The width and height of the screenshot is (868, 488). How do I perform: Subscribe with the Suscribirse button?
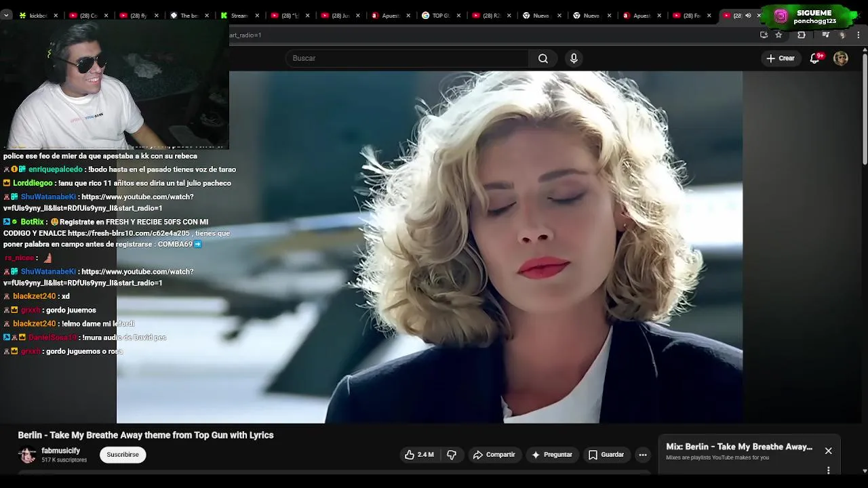click(123, 455)
